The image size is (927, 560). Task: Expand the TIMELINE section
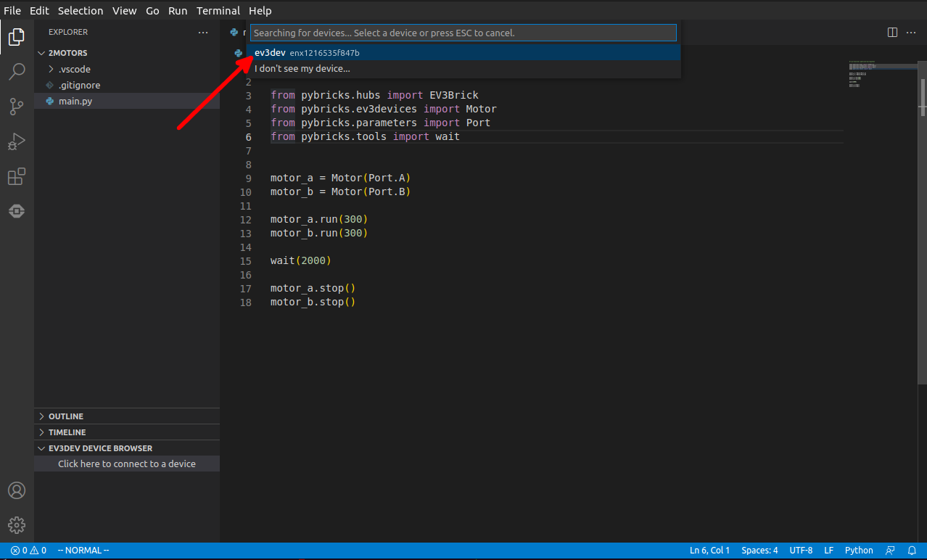67,432
